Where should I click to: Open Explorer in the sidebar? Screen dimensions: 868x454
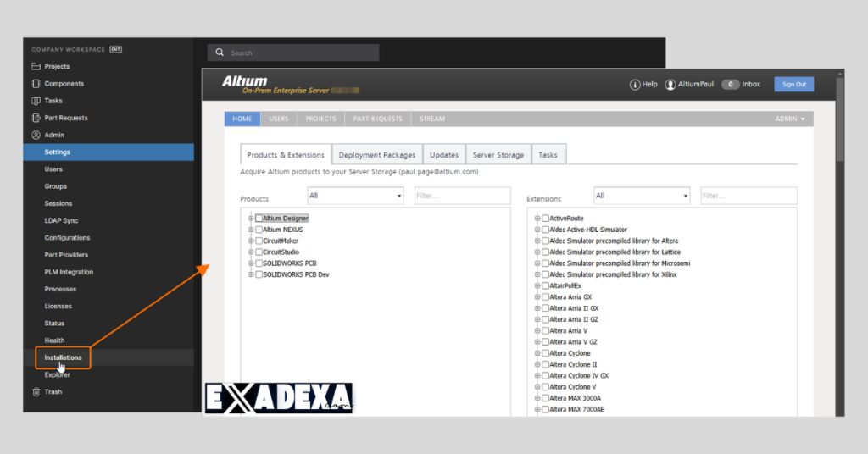(x=58, y=375)
